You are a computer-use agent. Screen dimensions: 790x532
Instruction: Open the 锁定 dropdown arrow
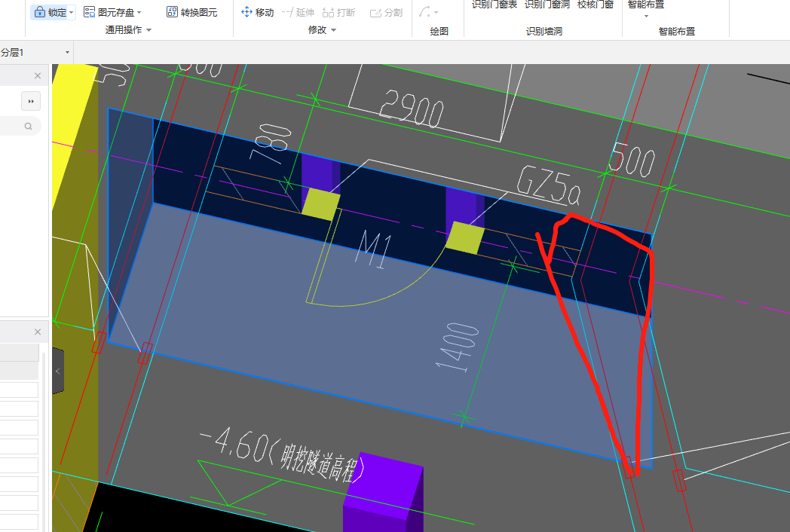[x=72, y=13]
